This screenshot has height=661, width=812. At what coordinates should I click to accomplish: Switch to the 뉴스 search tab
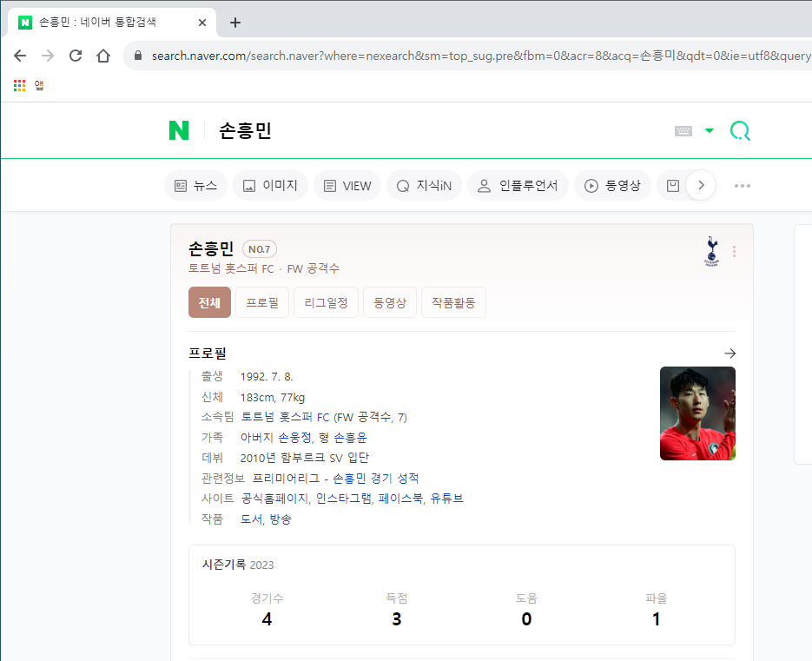click(195, 186)
